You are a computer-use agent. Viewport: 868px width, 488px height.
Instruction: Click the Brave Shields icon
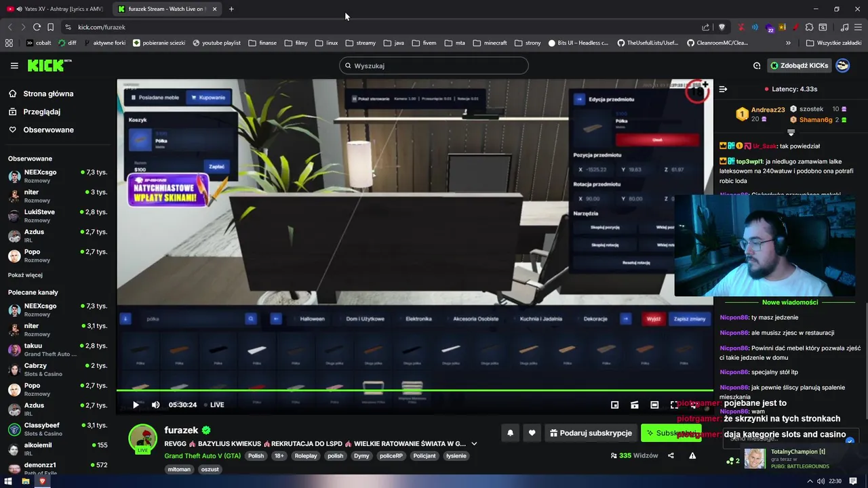point(722,27)
